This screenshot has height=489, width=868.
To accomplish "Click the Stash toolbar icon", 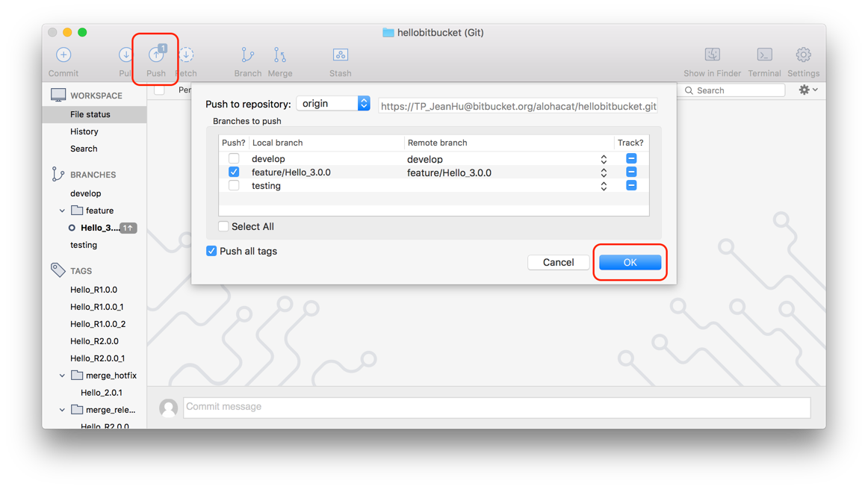I will click(341, 54).
